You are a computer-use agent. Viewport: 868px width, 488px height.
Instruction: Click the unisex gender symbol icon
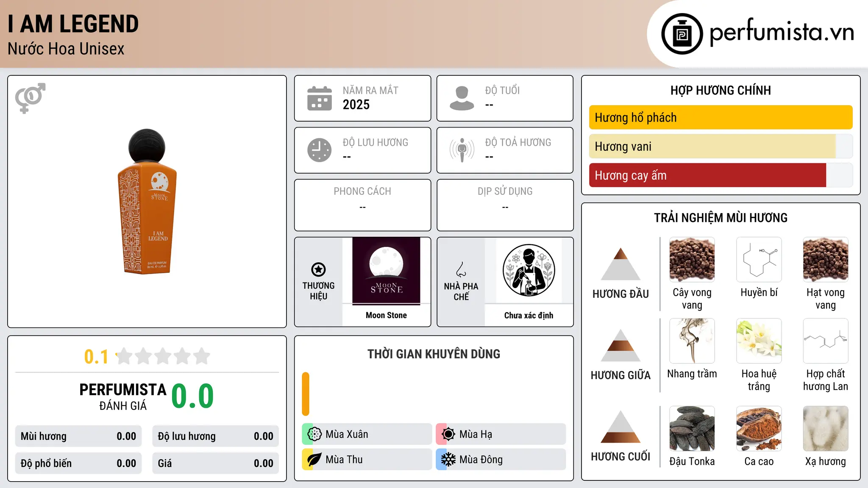[30, 98]
